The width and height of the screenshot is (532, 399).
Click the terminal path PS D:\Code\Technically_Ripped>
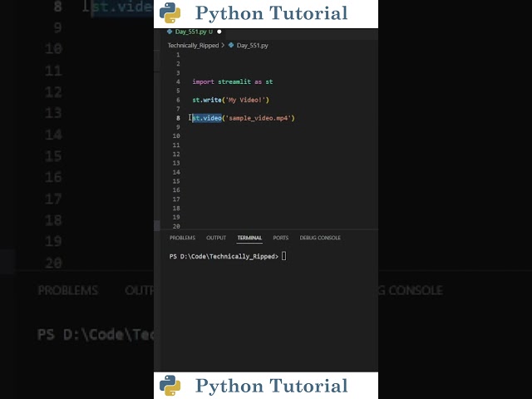(224, 257)
